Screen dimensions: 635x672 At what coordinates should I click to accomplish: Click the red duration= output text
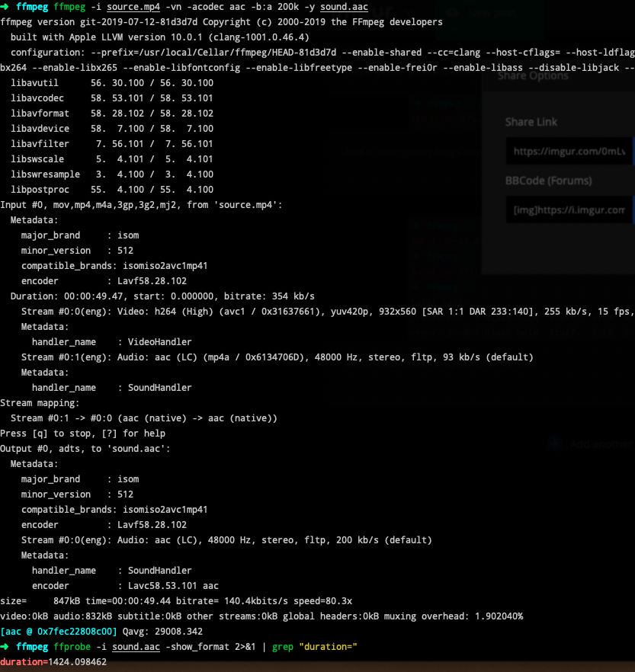pos(24,661)
